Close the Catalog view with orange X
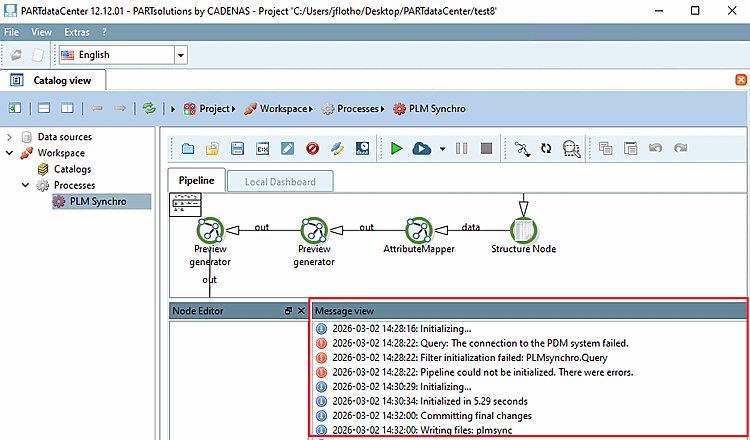This screenshot has width=750, height=440. 741,80
